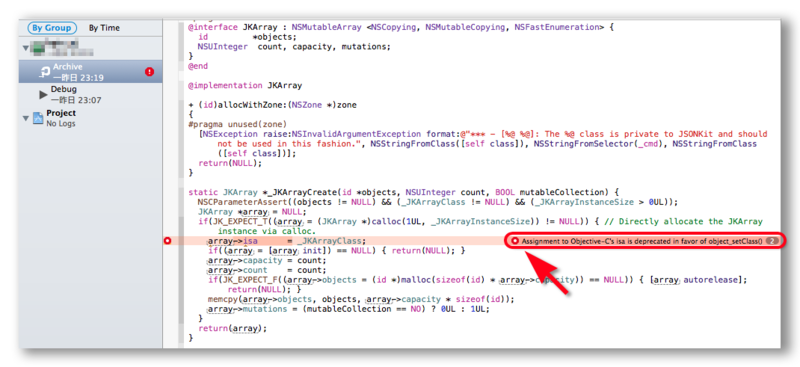Switch to the By Time tab
The width and height of the screenshot is (800, 367).
(104, 28)
